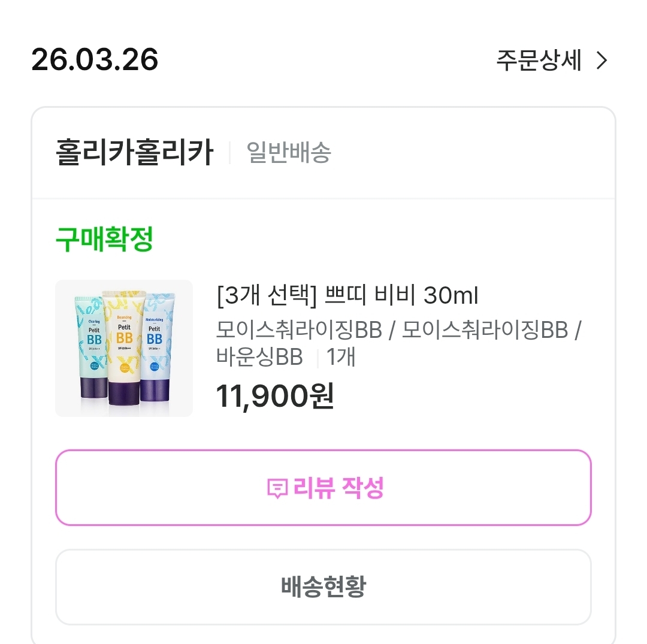Open the 쁘띠 비비 30ml product title
Screen dimensions: 647x644
click(x=401, y=295)
